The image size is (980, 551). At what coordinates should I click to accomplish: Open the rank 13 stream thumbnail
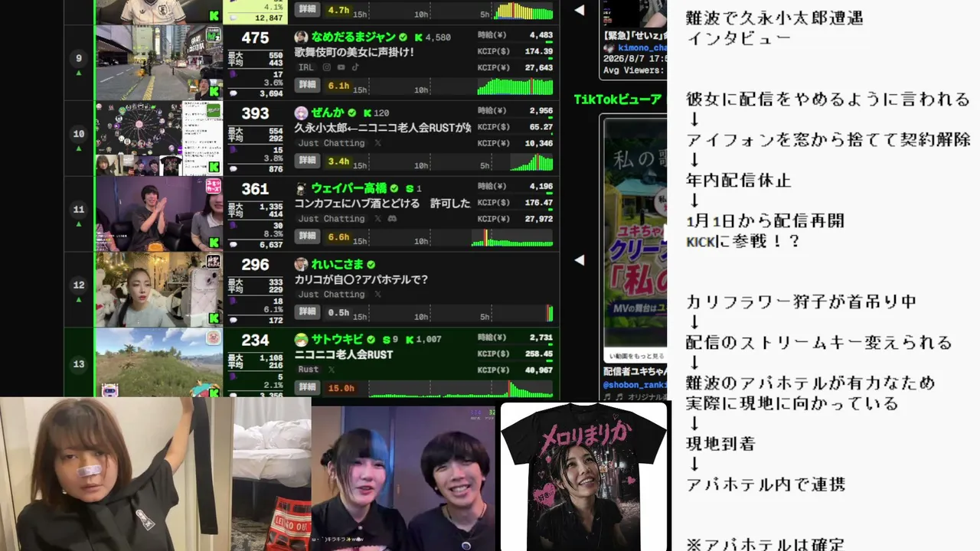158,363
